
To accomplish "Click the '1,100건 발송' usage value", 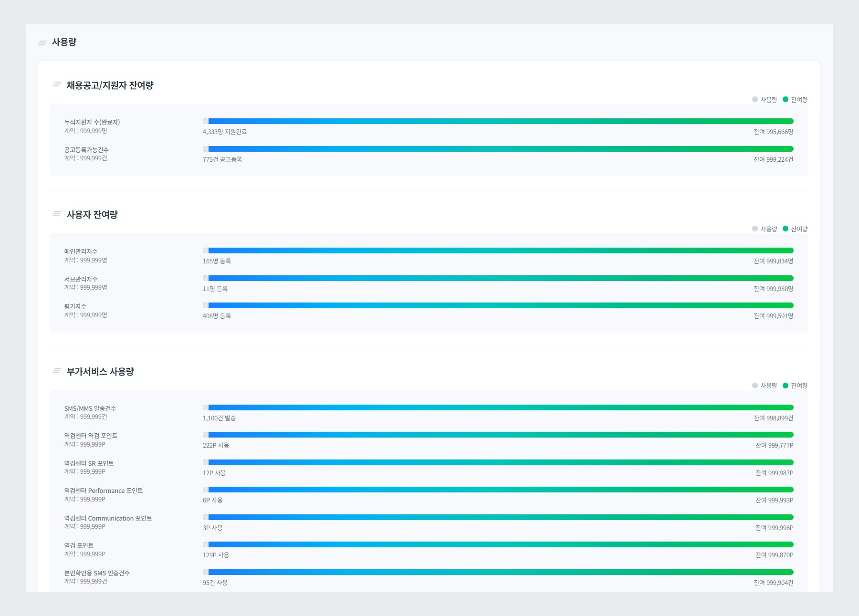I will [x=220, y=418].
